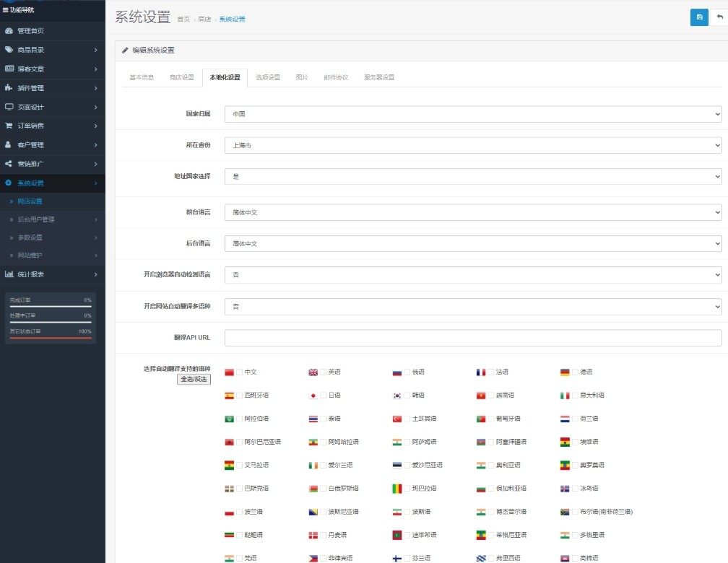Image resolution: width=728 pixels, height=563 pixels.
Task: Expand the 客户管理 sidebar chevron
Action: (95, 145)
